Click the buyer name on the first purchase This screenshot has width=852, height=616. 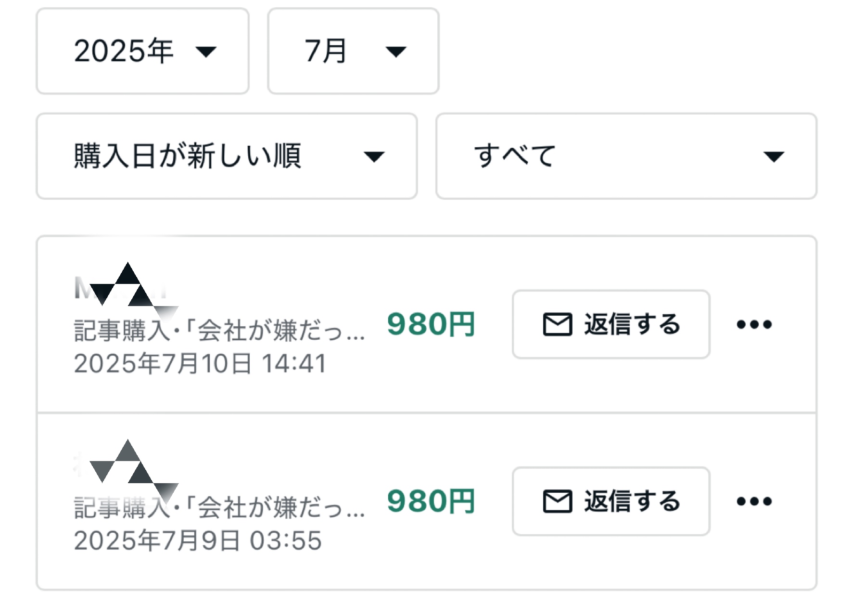click(121, 287)
